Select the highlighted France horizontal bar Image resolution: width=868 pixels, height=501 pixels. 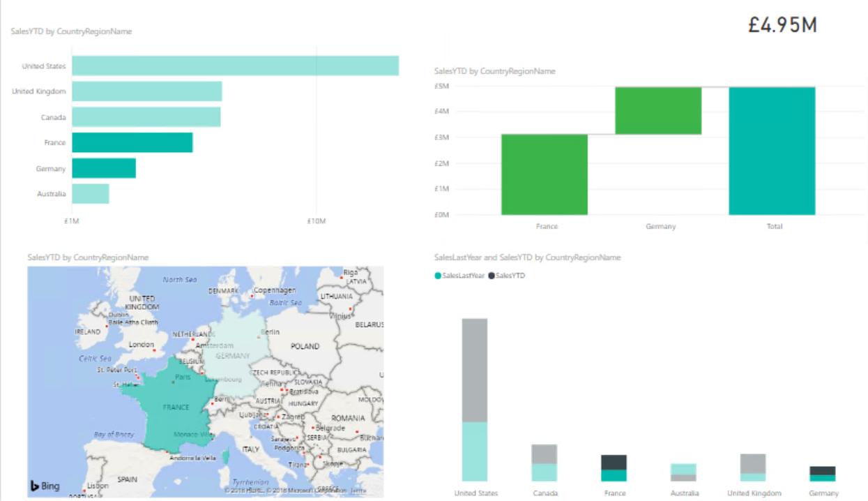pos(132,142)
